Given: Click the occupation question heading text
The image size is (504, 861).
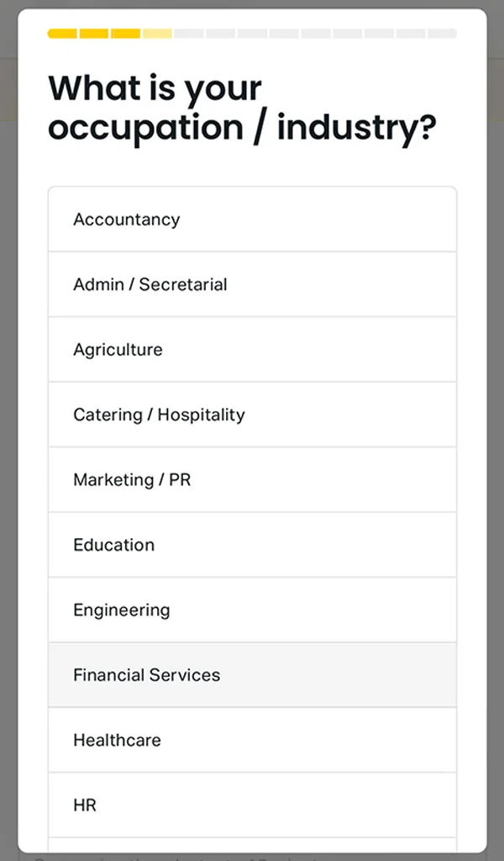Looking at the screenshot, I should (244, 108).
